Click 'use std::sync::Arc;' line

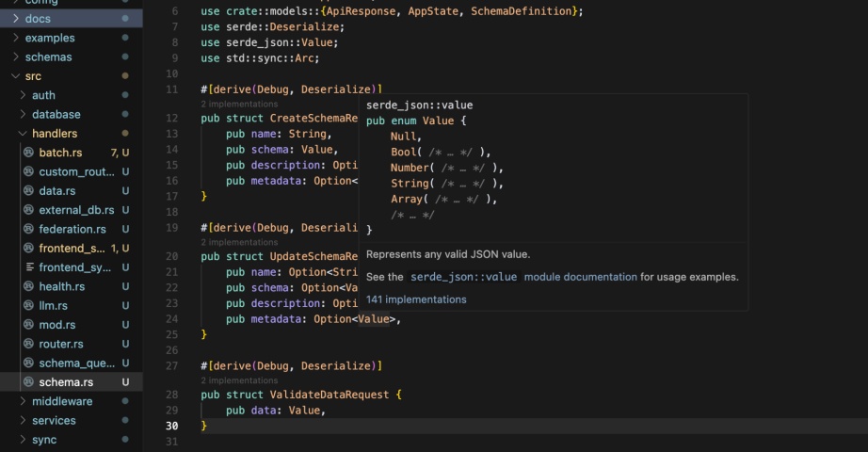pyautogui.click(x=260, y=58)
